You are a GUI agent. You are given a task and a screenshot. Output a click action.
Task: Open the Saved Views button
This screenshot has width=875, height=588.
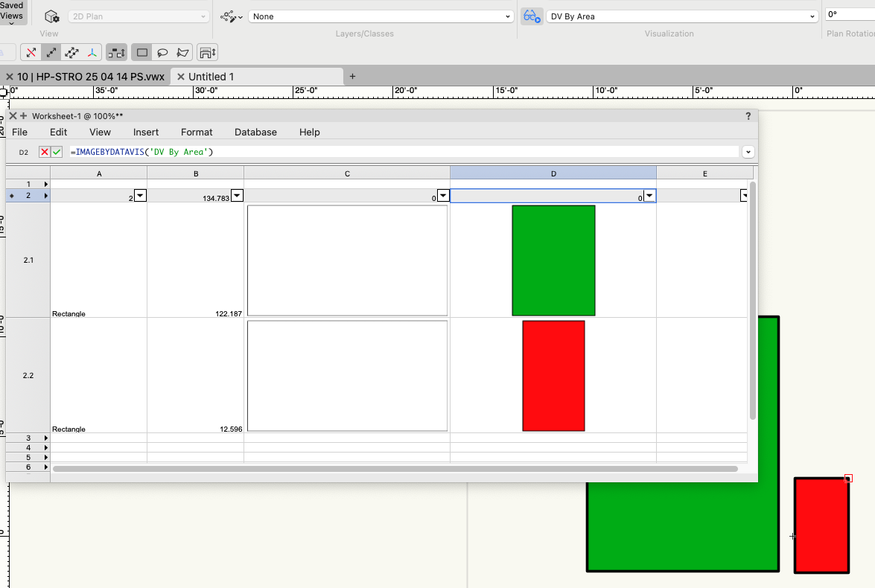click(x=12, y=12)
